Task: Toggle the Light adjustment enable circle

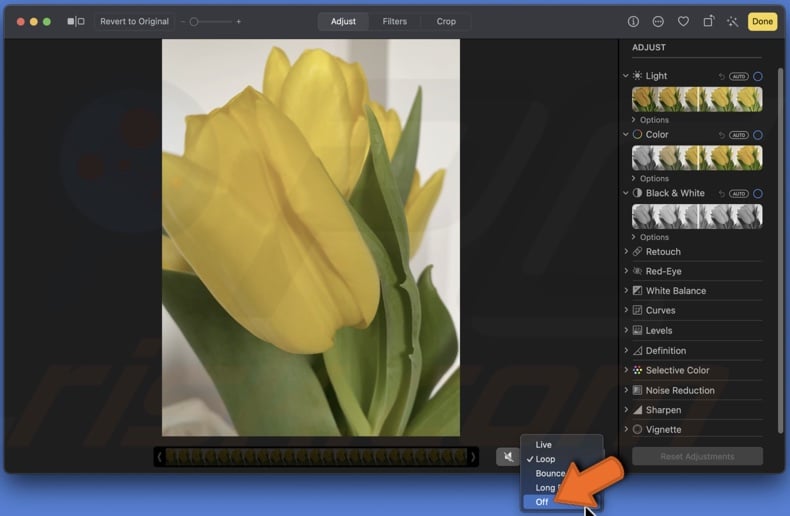Action: coord(758,77)
